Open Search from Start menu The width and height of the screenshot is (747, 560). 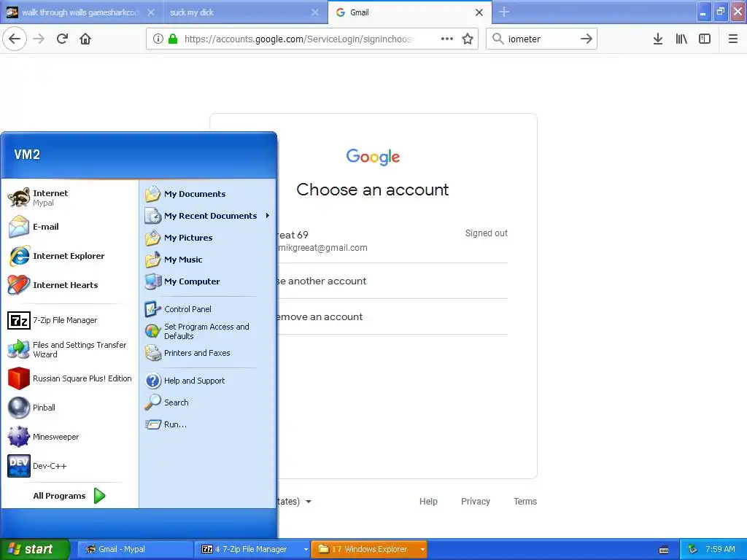click(x=208, y=402)
